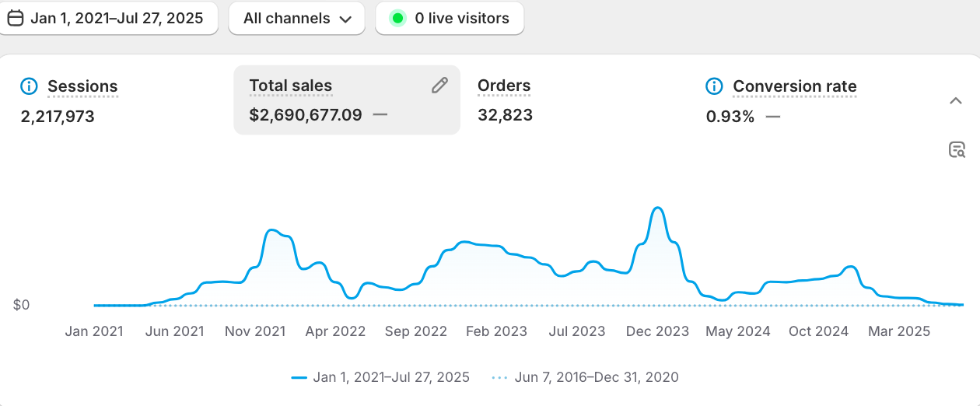
Task: Collapse the metrics chart with chevron up
Action: click(956, 101)
